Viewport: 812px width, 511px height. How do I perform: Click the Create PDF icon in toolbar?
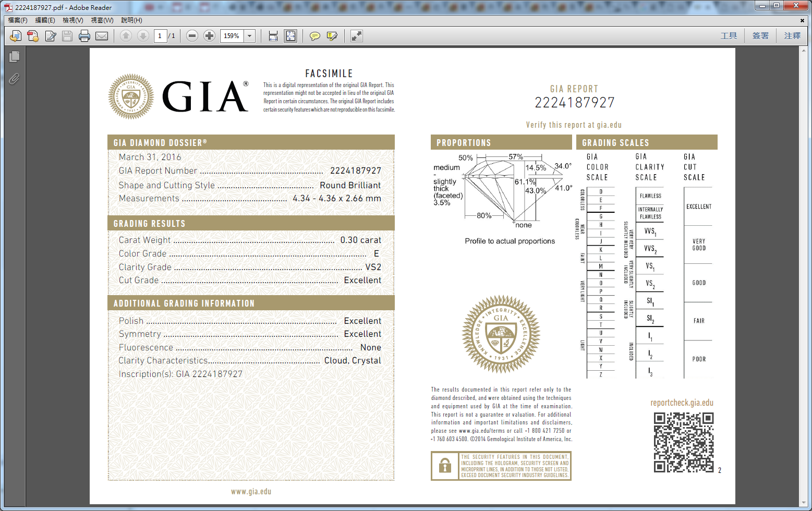(33, 36)
